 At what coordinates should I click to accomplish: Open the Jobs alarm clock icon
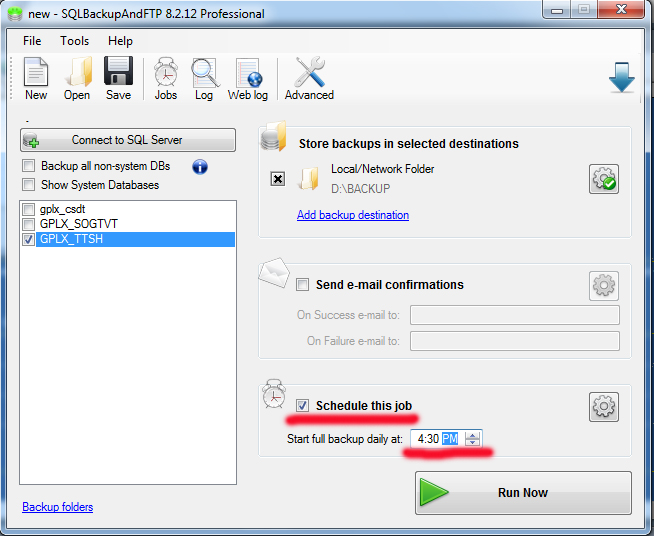tap(166, 79)
